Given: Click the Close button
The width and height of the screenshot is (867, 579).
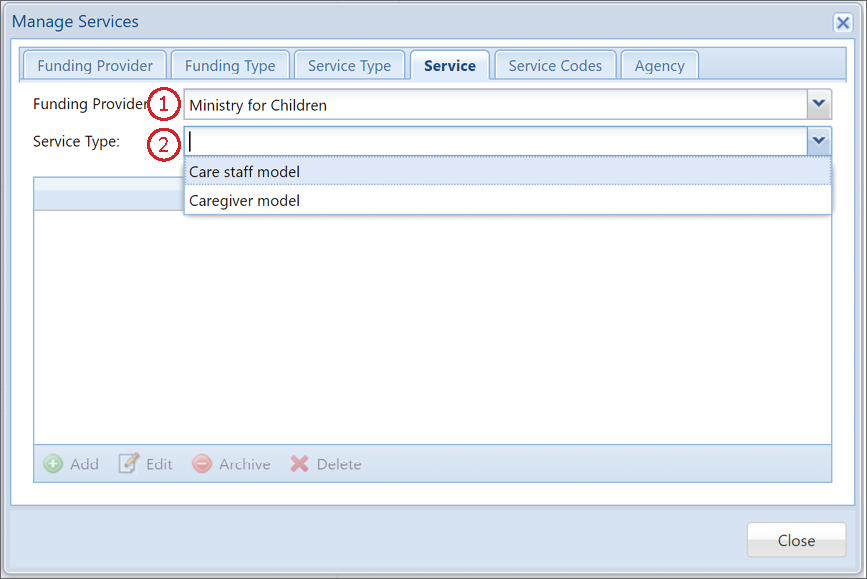Looking at the screenshot, I should pyautogui.click(x=796, y=540).
